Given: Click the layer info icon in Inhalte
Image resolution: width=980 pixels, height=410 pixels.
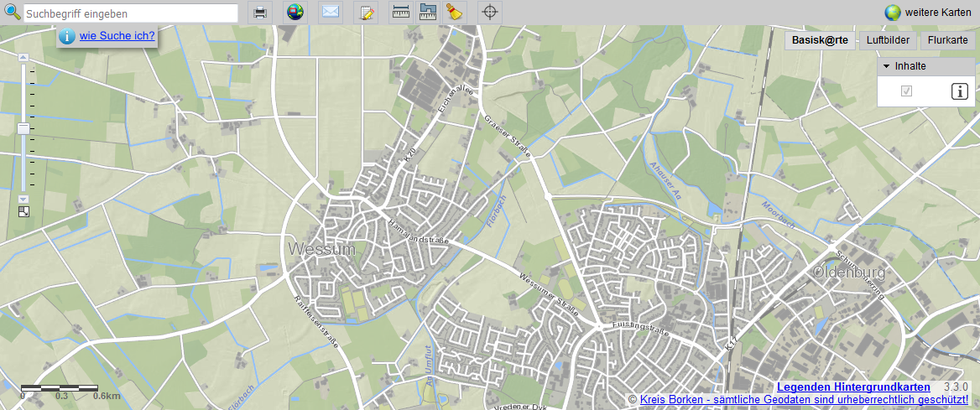Looking at the screenshot, I should point(959,91).
